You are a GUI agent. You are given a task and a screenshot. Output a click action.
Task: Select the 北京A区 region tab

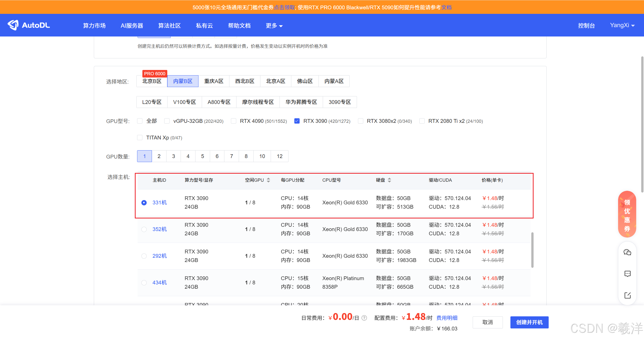(276, 81)
